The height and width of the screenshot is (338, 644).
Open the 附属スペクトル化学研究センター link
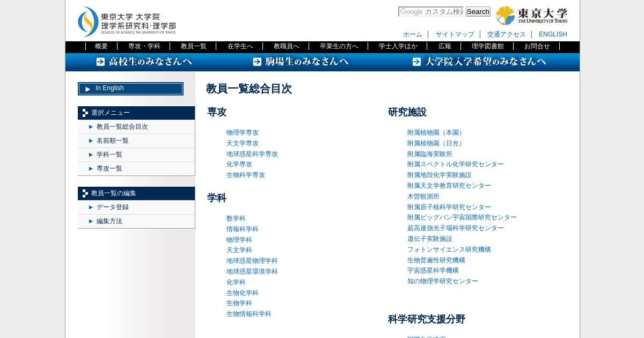coord(456,164)
